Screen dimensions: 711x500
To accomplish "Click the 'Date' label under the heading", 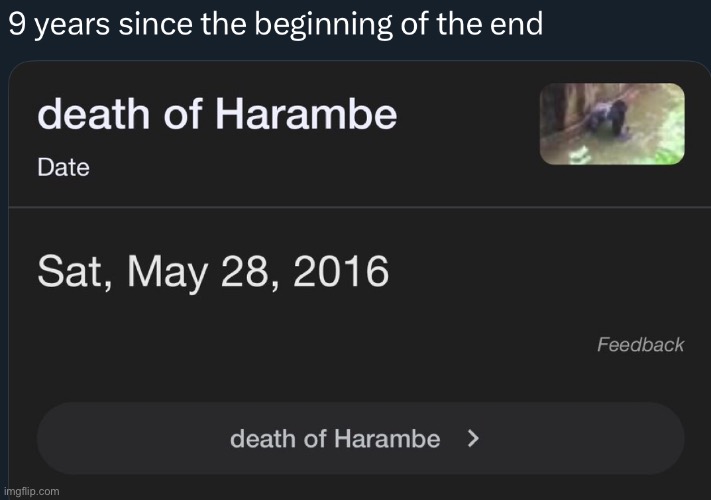I will tap(63, 167).
